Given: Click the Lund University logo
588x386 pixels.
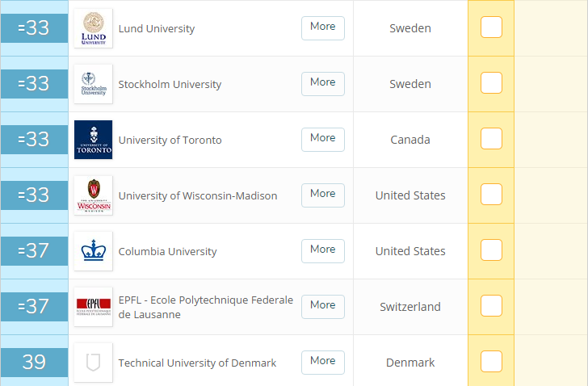Looking at the screenshot, I should (93, 28).
